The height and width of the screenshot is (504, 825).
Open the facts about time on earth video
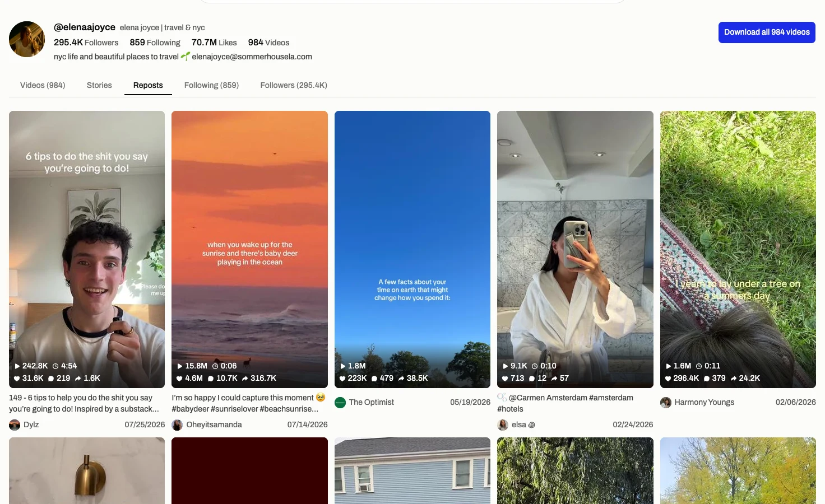pos(412,249)
